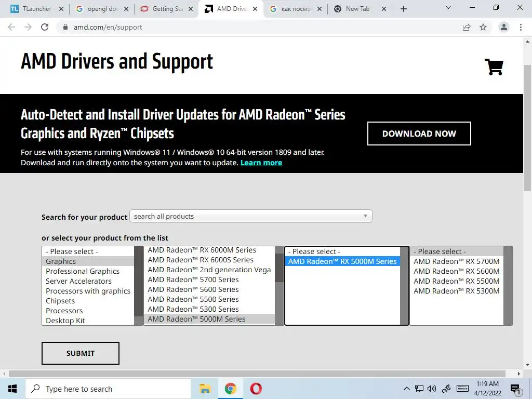Switch to the New Tab tab

click(x=357, y=9)
